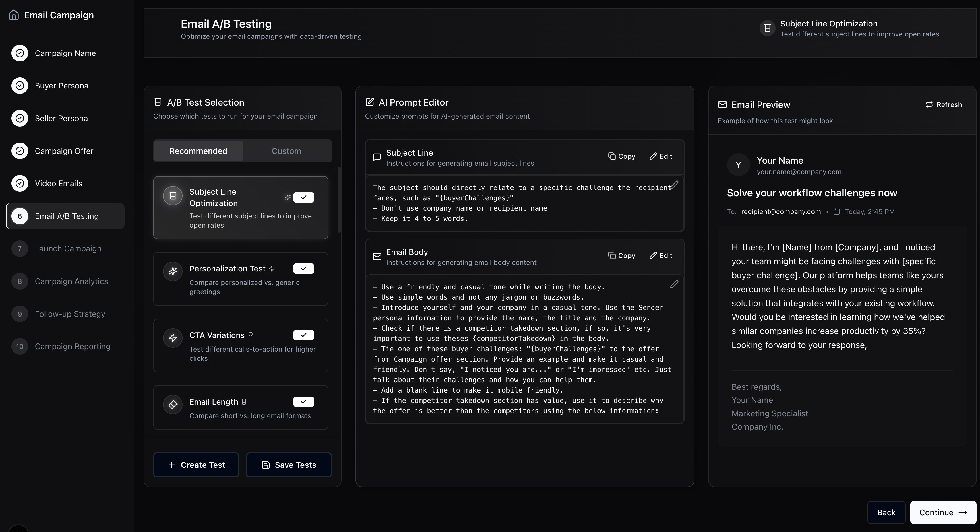Screen dimensions: 980x532
Task: Click inside the email body prompt text area
Action: click(525, 349)
